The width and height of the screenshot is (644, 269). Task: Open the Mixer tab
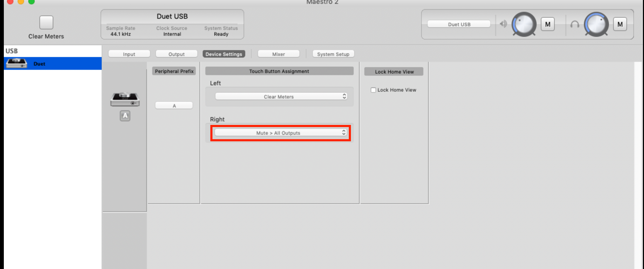[278, 54]
